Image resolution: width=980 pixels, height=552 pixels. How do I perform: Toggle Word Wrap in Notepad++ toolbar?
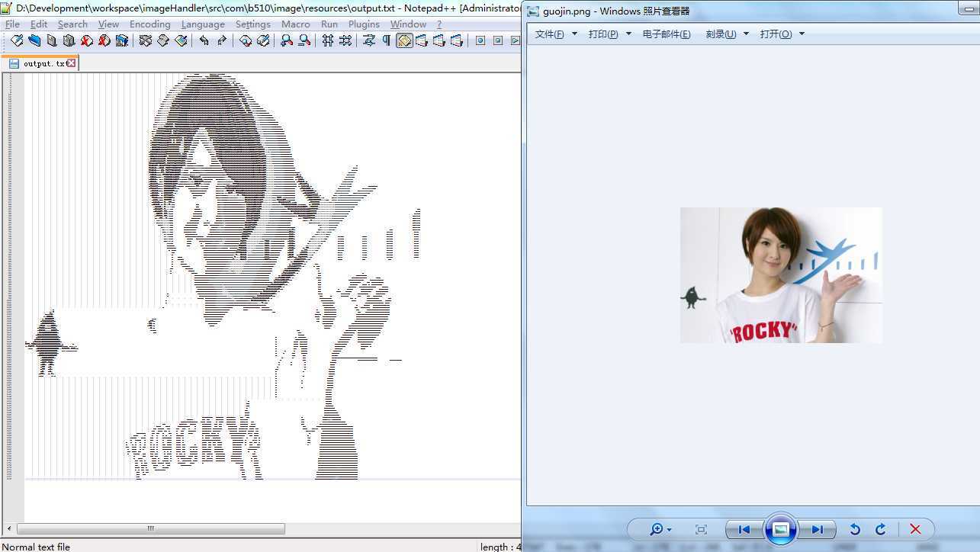pos(369,40)
